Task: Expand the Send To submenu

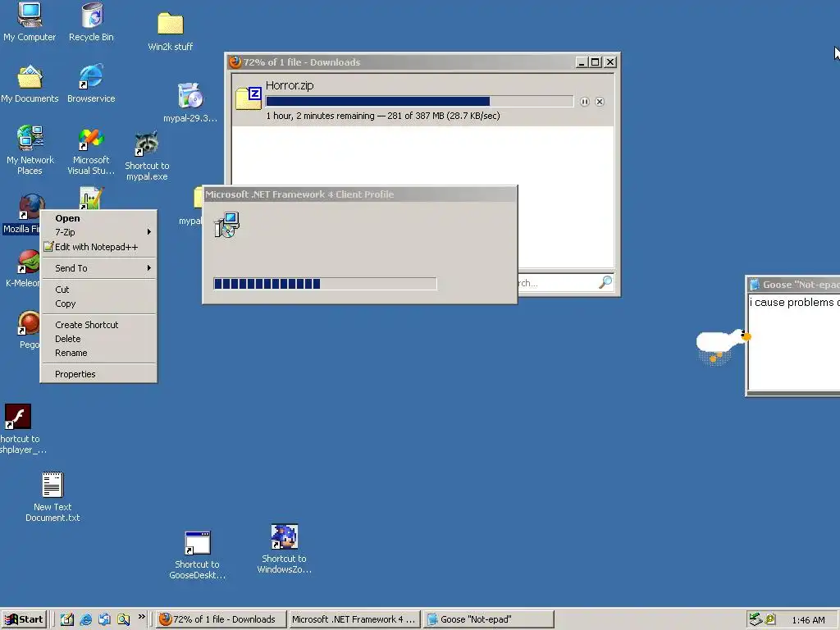Action: (99, 268)
